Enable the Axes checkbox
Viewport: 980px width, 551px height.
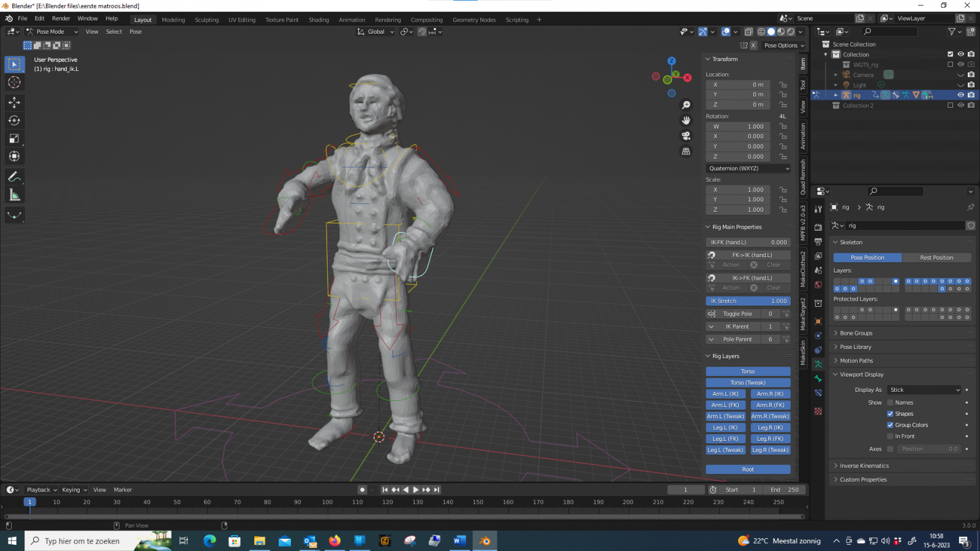(890, 449)
